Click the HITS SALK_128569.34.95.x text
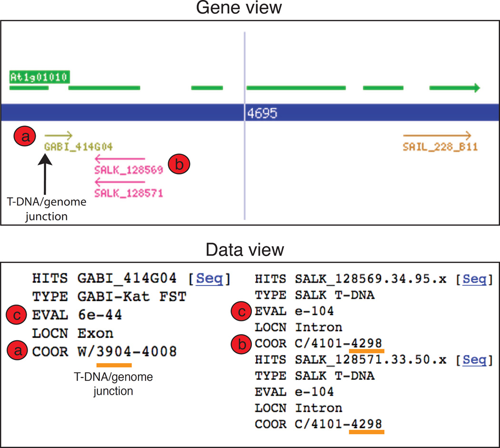 coord(350,279)
